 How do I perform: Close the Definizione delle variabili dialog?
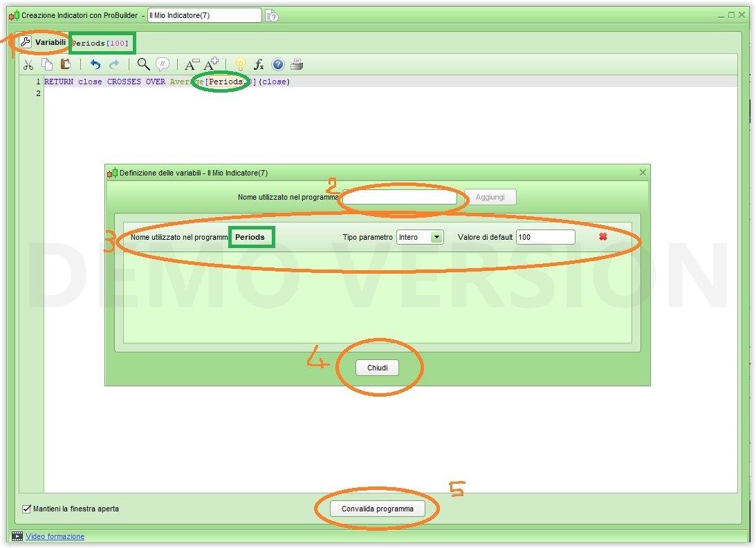(x=643, y=172)
